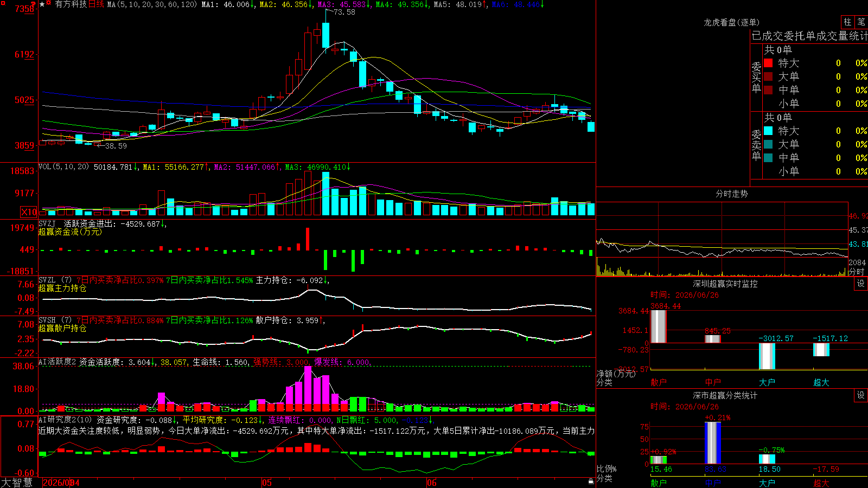Viewport: 868px width, 488px height.
Task: Click the 73.58 high price marker
Action: point(344,12)
